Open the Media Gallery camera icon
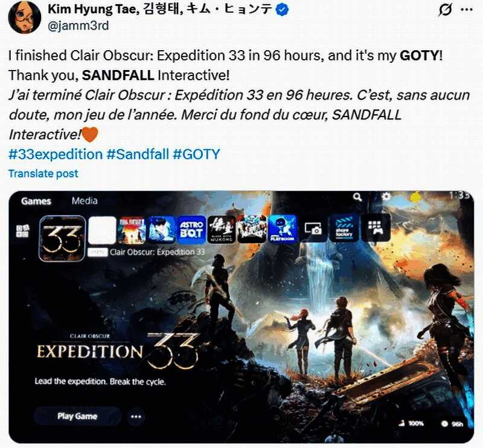 click(x=313, y=229)
